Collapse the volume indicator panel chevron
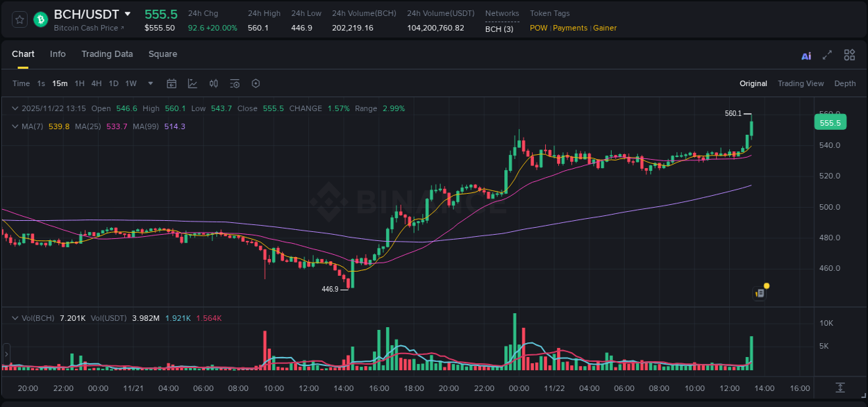The height and width of the screenshot is (407, 868). tap(15, 317)
